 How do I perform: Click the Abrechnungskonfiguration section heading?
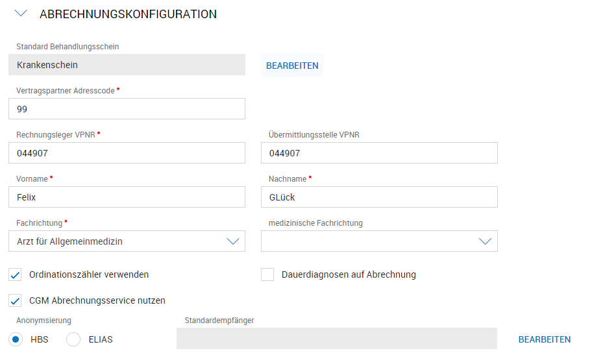(128, 14)
